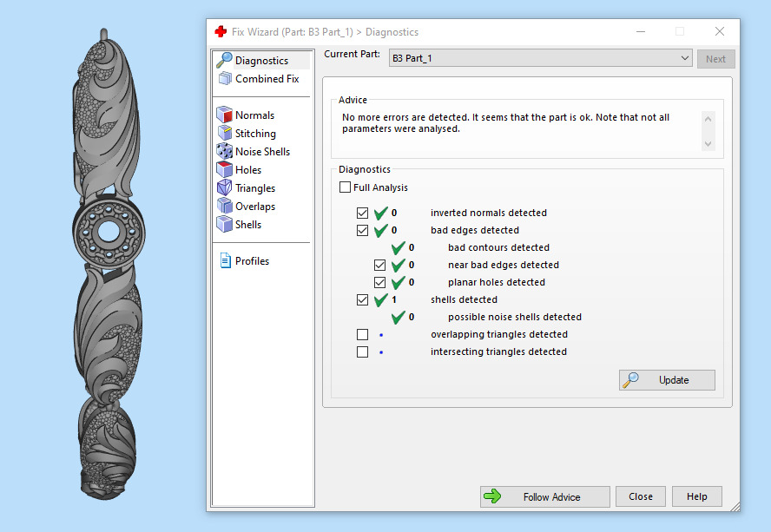Viewport: 771px width, 532px height.
Task: Click the Shells cube icon
Action: pos(224,224)
